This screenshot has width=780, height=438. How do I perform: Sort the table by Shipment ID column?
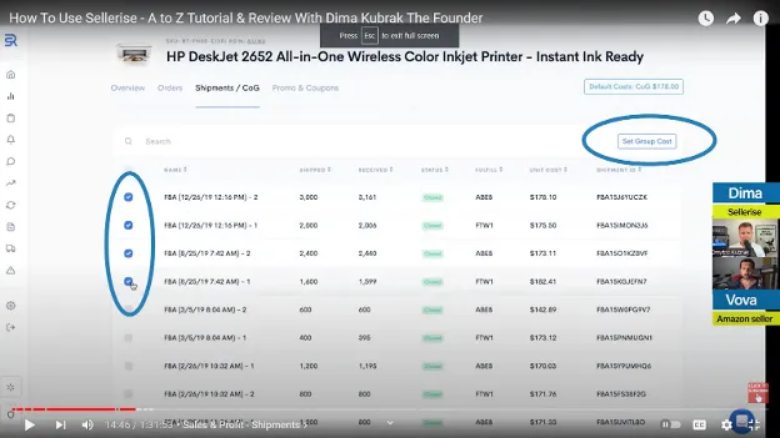619,170
